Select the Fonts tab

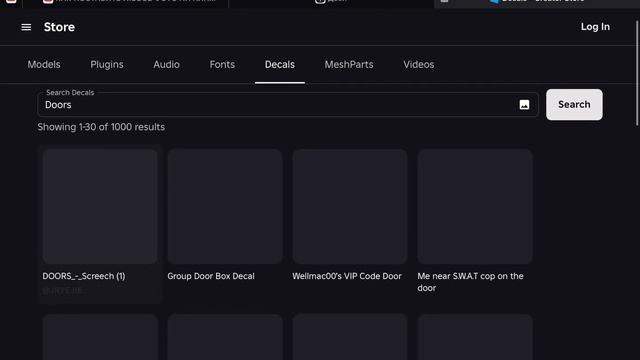click(x=222, y=64)
